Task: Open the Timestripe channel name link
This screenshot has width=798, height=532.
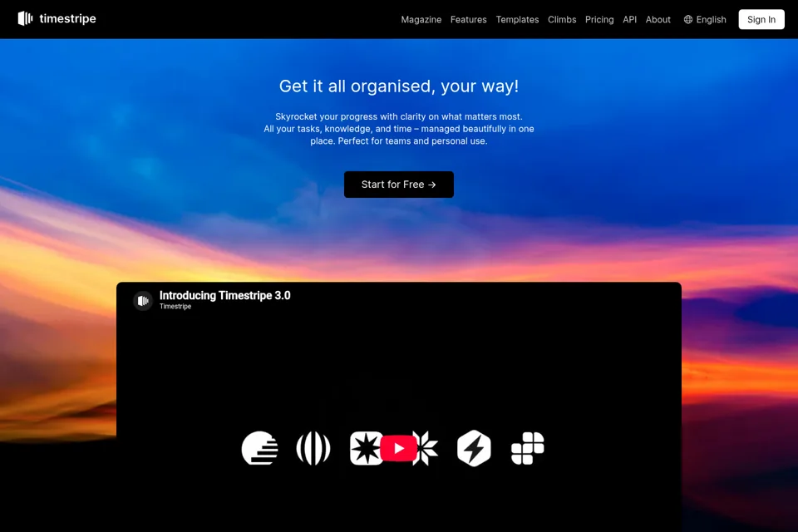Action: pyautogui.click(x=175, y=307)
